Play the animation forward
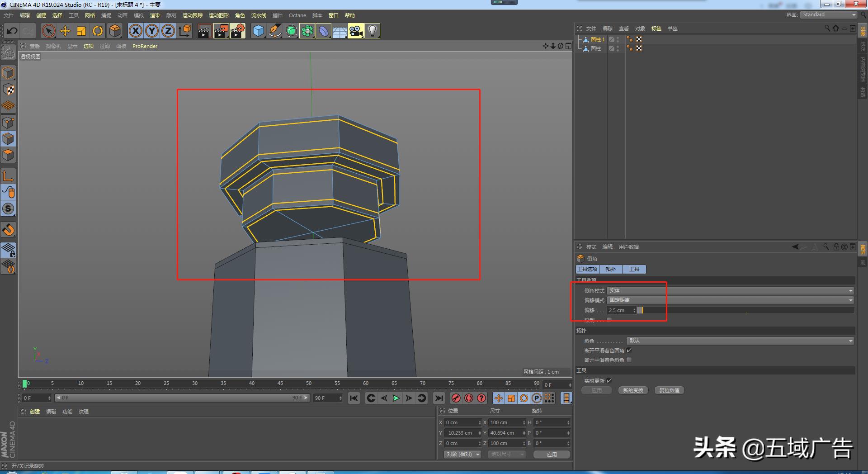 pos(396,398)
